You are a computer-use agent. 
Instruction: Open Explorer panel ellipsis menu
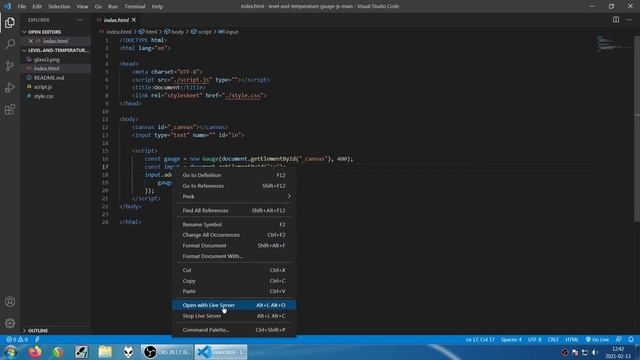pyautogui.click(x=80, y=20)
